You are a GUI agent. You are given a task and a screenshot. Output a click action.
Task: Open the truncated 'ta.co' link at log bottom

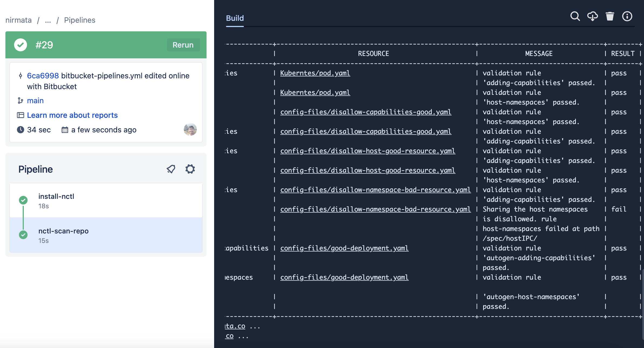click(x=235, y=326)
